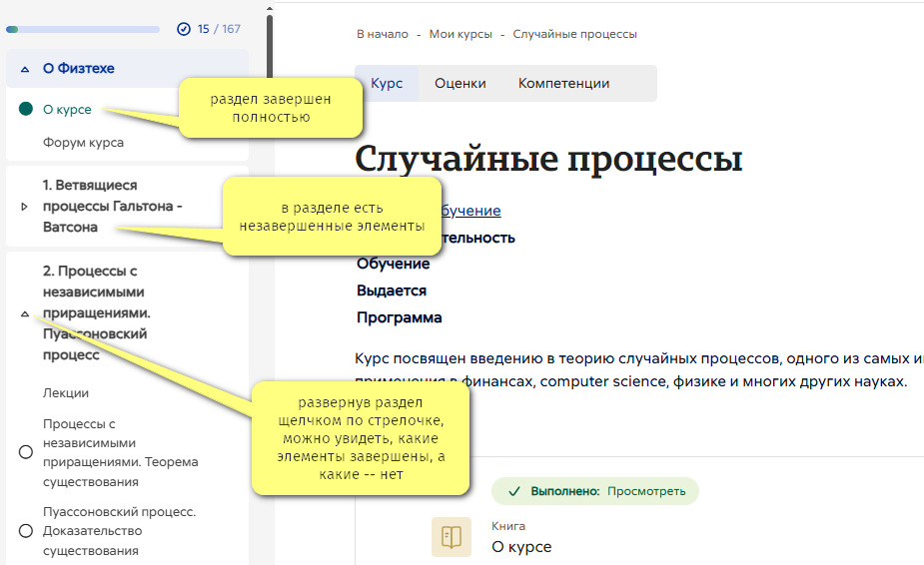Expand section 1 Ветвящиеся процессы Гальтона-Ватсона
The width and height of the screenshot is (924, 565).
(25, 207)
